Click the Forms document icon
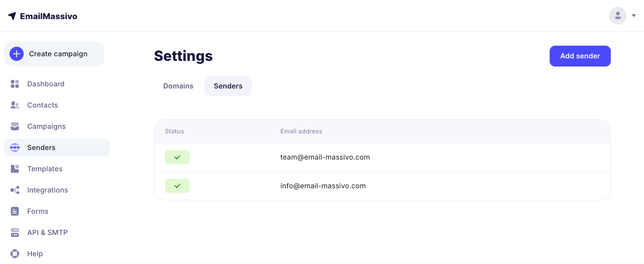644x264 pixels. (x=15, y=211)
